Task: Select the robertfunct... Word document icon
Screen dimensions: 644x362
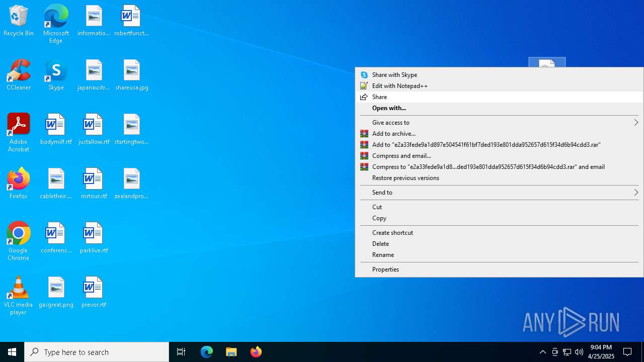Action: tap(131, 21)
